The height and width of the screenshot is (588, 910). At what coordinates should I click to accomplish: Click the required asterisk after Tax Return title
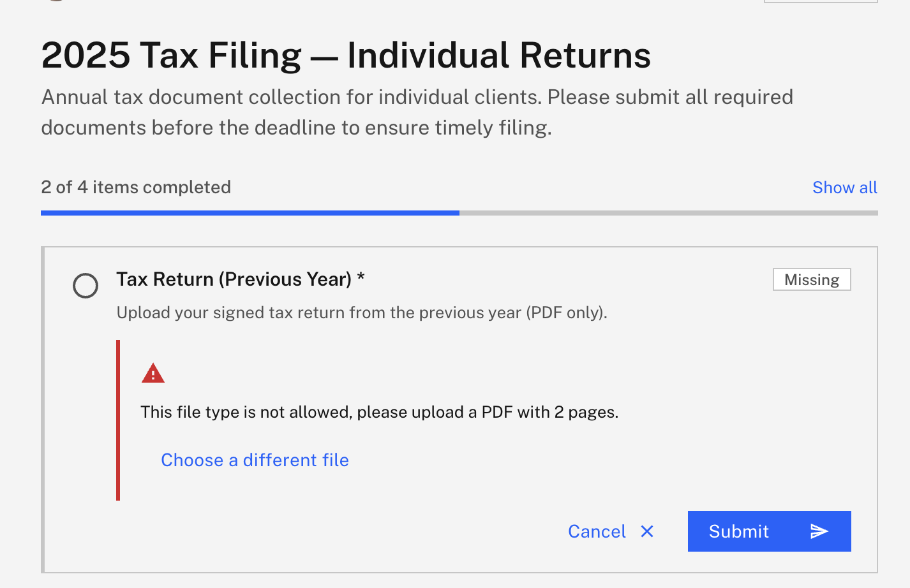pos(361,278)
